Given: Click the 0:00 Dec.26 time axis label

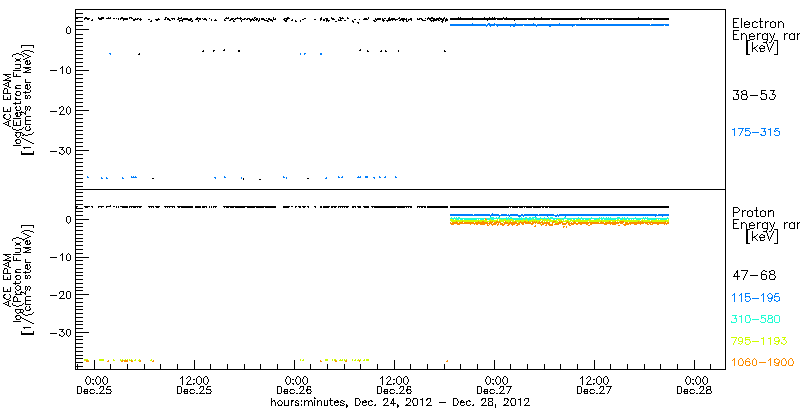Looking at the screenshot, I should coord(294,386).
